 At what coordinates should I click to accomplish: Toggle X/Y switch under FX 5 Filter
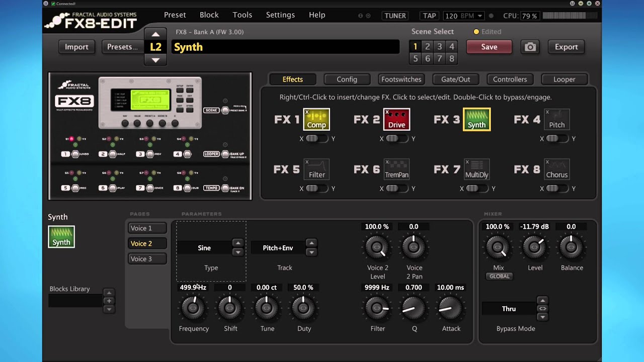(317, 189)
